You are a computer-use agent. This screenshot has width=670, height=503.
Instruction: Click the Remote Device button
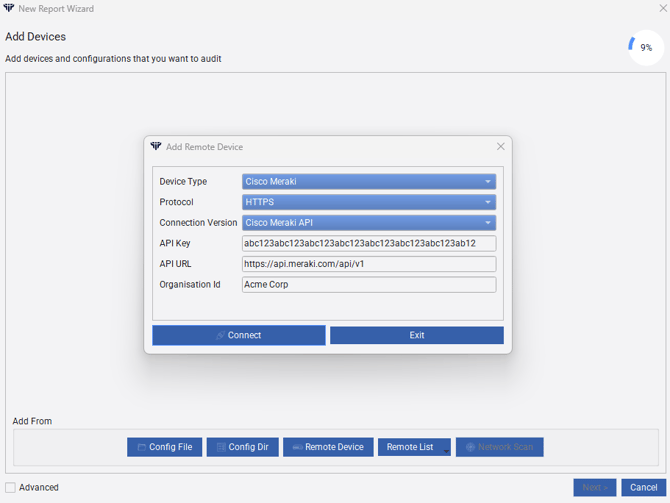[328, 447]
